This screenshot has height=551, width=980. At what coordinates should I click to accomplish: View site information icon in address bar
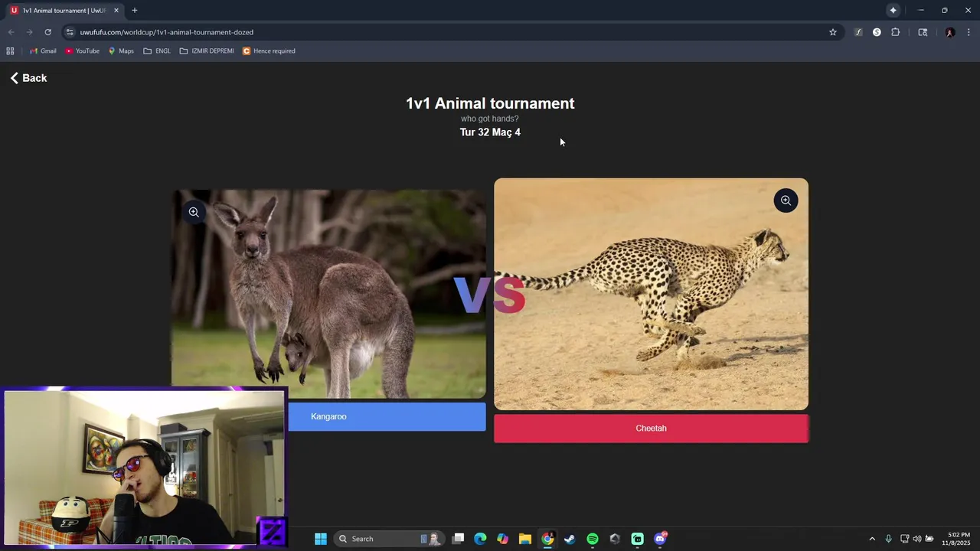70,32
